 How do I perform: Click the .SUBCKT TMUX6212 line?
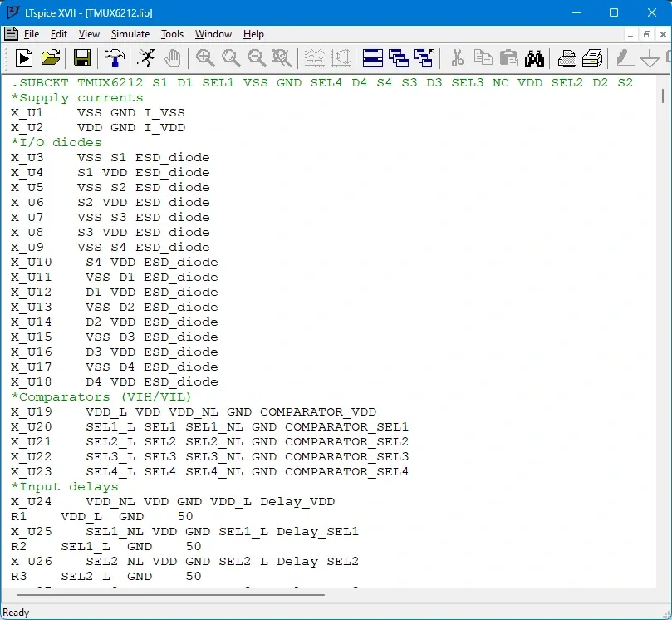pyautogui.click(x=322, y=83)
